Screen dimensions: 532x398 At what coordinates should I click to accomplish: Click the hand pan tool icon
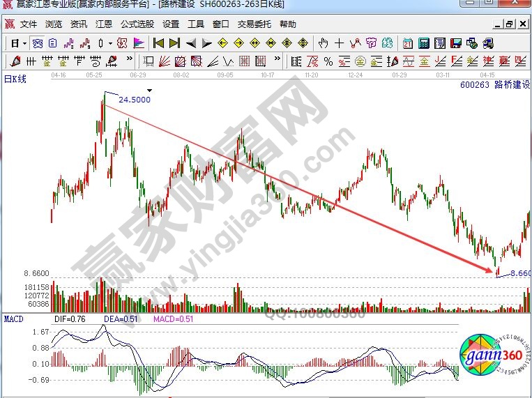323,43
